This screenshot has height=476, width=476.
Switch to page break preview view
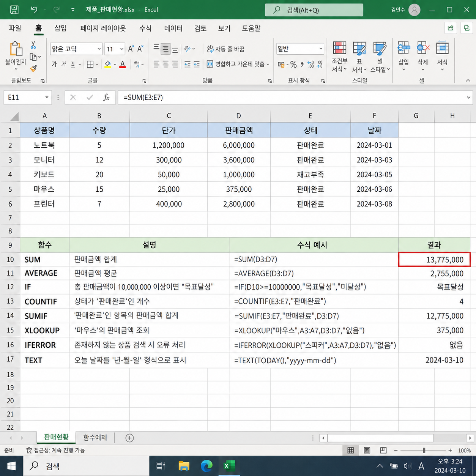pyautogui.click(x=383, y=450)
